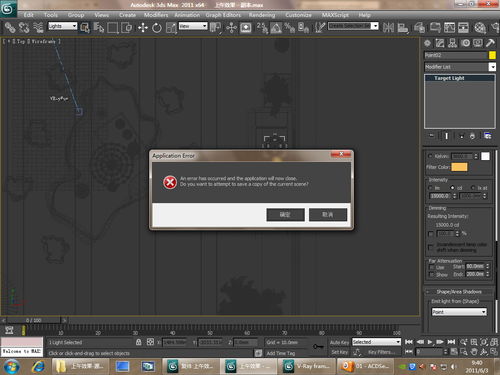Click the Filter Color orange swatch

(x=459, y=167)
